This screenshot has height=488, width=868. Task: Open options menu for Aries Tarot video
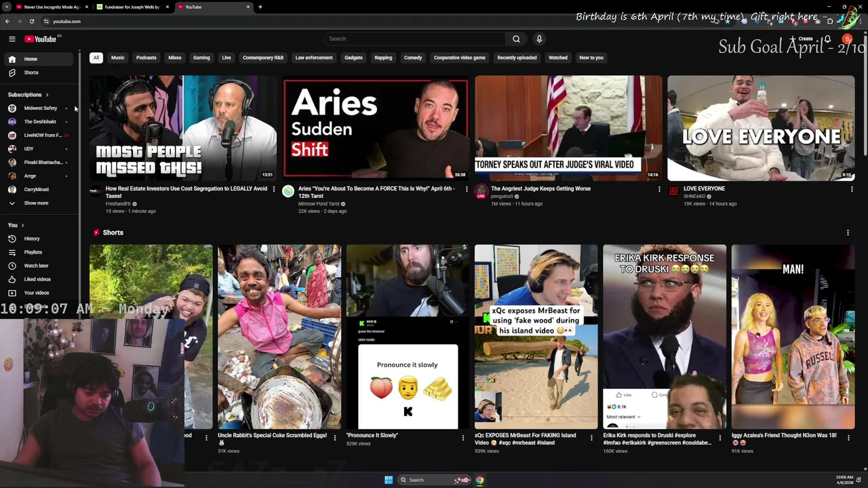(x=467, y=190)
